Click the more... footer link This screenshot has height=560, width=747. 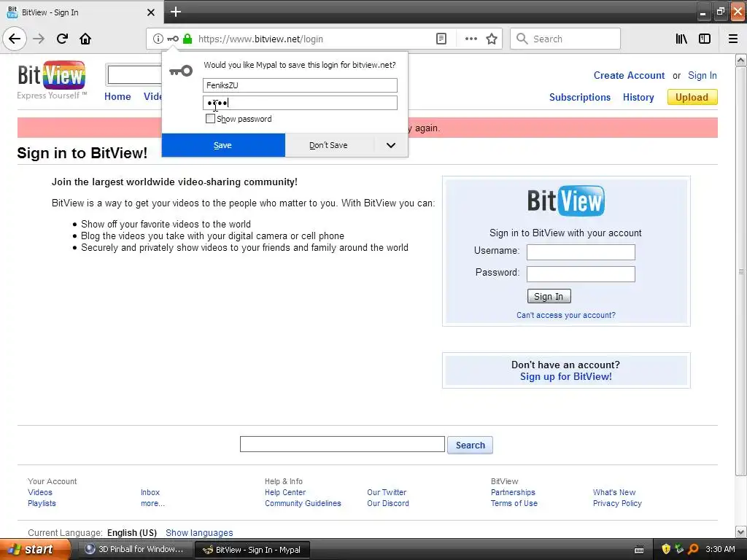[x=153, y=503]
